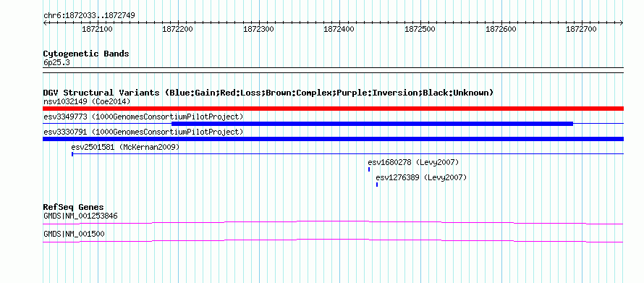Select the GMDS|NM_001253846 gene label

pyautogui.click(x=80, y=216)
